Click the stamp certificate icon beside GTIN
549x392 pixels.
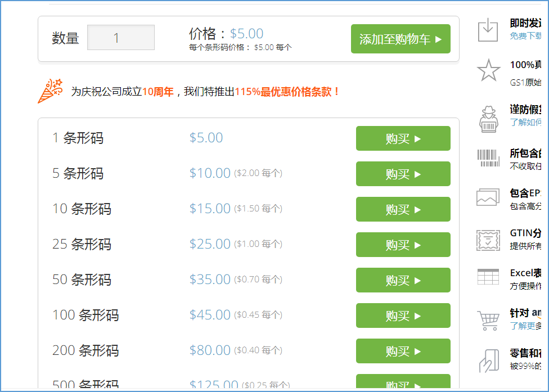pos(488,240)
